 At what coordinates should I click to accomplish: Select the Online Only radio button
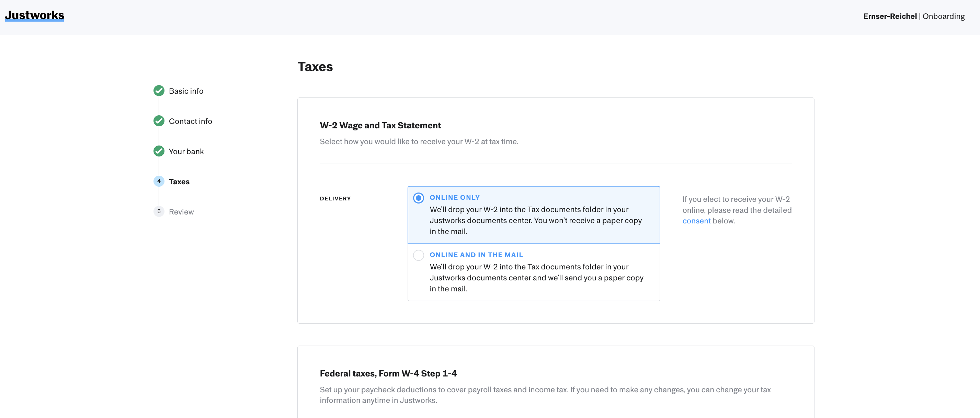tap(419, 198)
